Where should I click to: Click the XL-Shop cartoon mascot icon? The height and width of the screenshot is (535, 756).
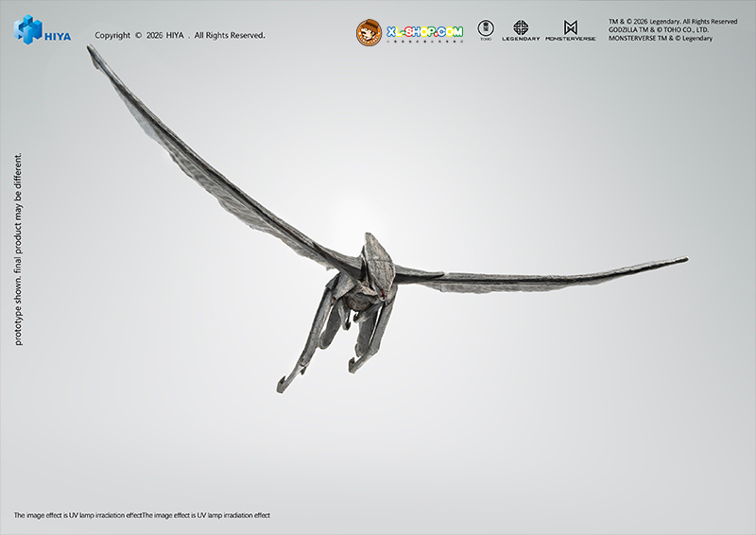pos(369,33)
